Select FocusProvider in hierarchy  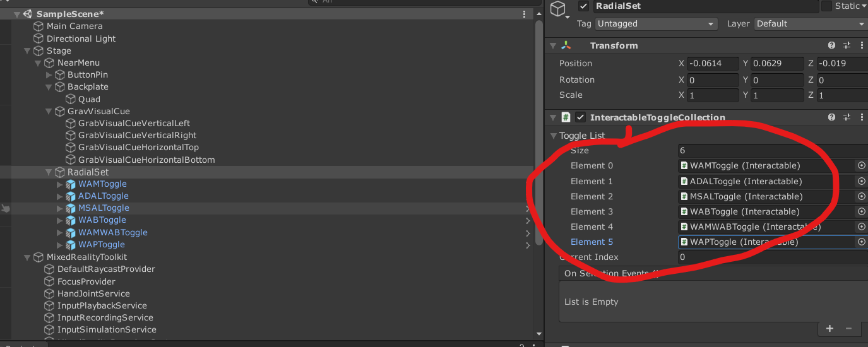(86, 282)
